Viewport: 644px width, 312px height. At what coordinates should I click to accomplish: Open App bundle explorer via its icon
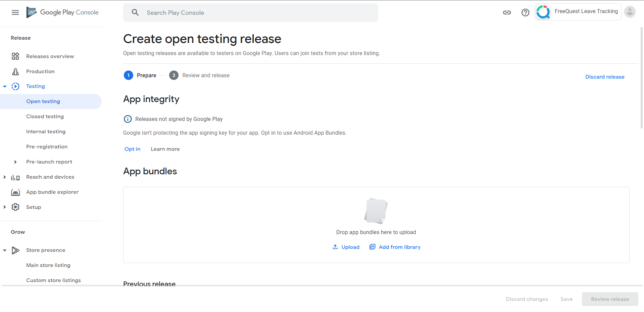point(15,192)
